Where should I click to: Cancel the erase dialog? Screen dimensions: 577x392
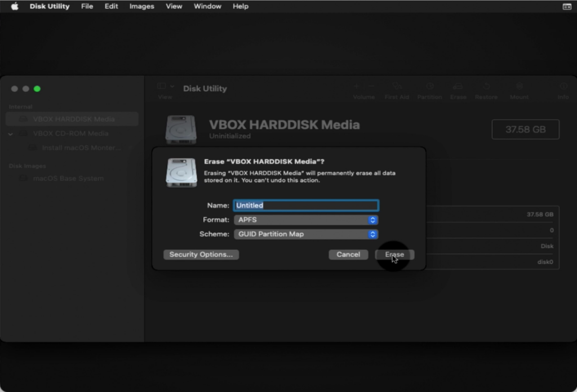(x=348, y=255)
